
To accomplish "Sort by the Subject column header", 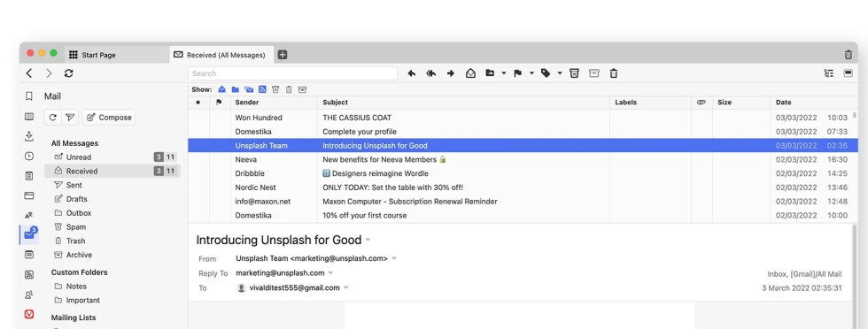I will click(463, 103).
